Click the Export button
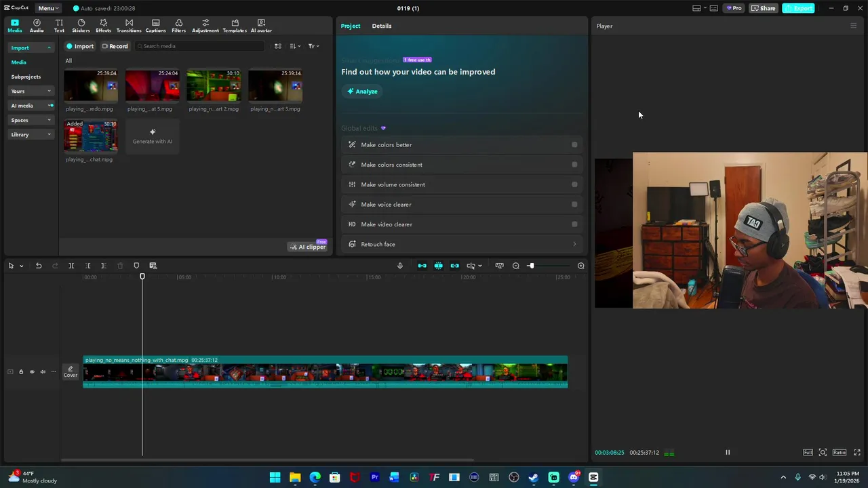The width and height of the screenshot is (868, 488). pyautogui.click(x=798, y=8)
